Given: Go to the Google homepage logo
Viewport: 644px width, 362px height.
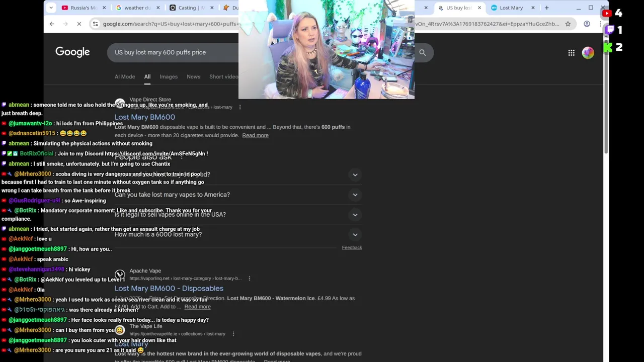Looking at the screenshot, I should [x=72, y=52].
